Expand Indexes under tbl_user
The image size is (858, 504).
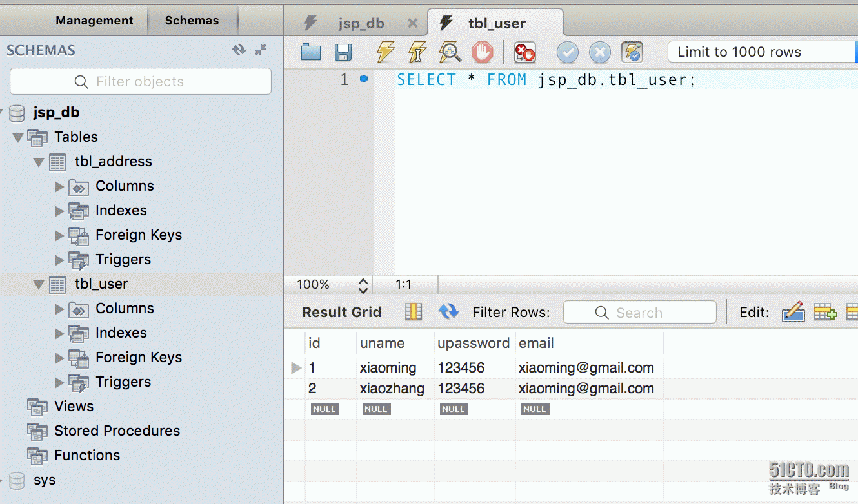pyautogui.click(x=59, y=333)
